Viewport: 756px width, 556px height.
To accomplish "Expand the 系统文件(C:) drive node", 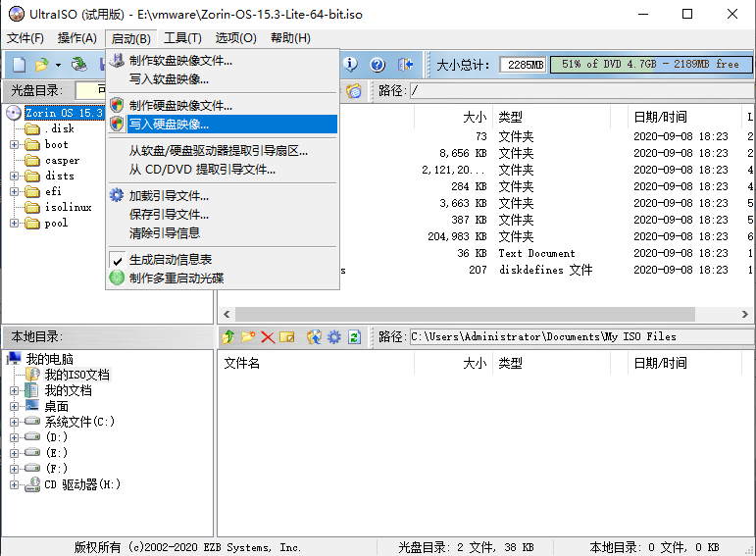I will coord(14,422).
